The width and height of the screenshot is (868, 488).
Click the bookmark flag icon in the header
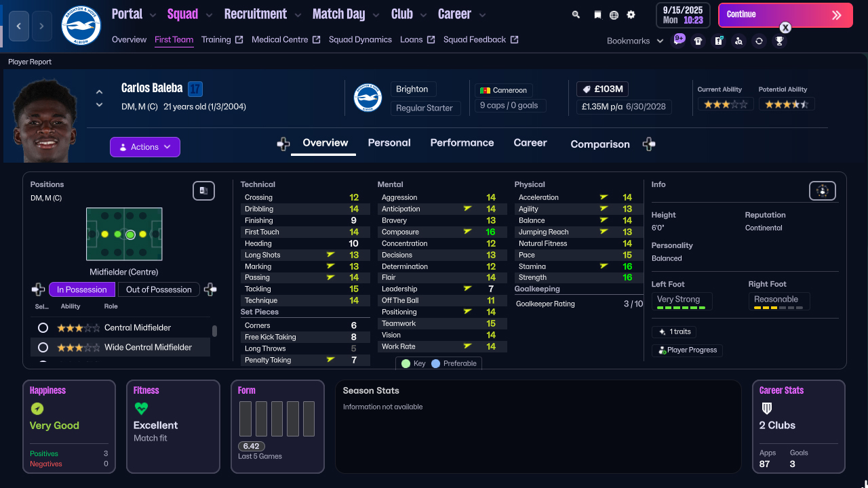click(x=597, y=14)
